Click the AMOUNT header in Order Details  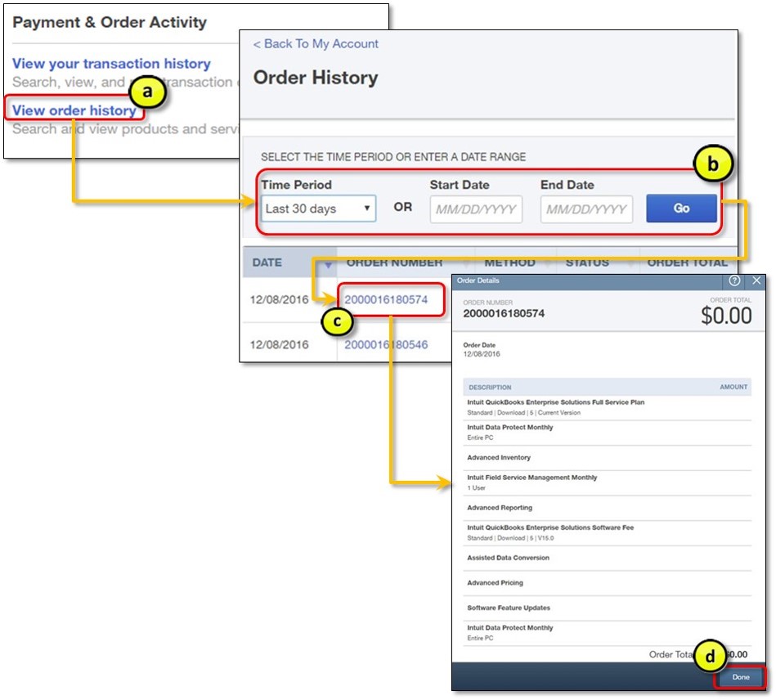(x=733, y=387)
